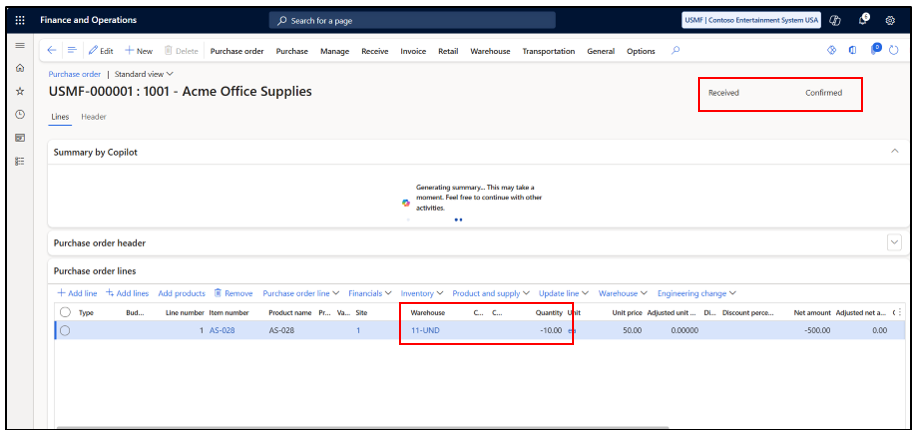Refresh the page using refresh icon
The height and width of the screenshot is (430, 915).
pos(893,51)
